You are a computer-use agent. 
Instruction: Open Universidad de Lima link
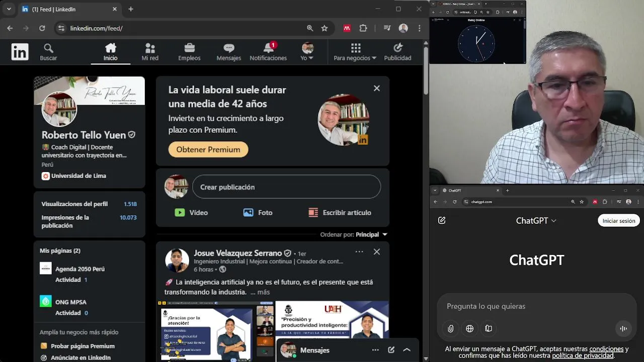(x=74, y=176)
